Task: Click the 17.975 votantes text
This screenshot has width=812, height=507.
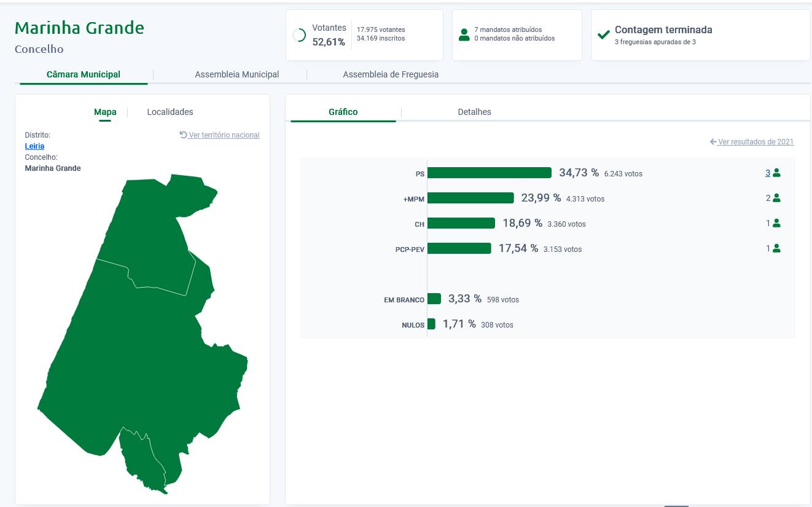Action: (381, 29)
